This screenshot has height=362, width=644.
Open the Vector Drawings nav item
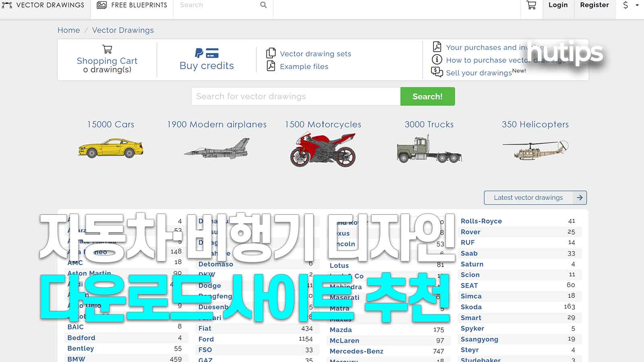coord(43,5)
